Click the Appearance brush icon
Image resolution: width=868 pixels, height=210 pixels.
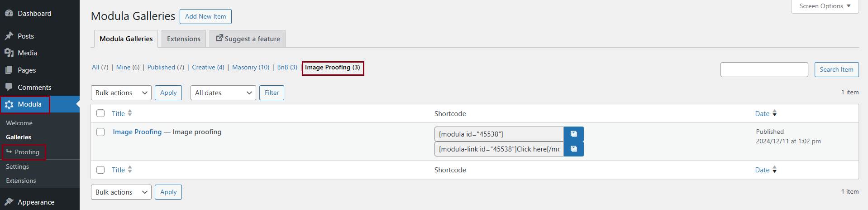(x=9, y=202)
